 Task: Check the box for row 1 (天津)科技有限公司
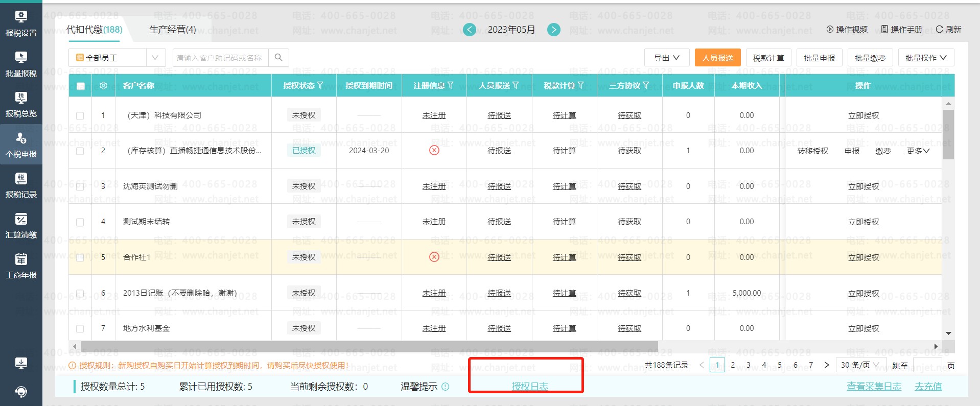[x=80, y=116]
